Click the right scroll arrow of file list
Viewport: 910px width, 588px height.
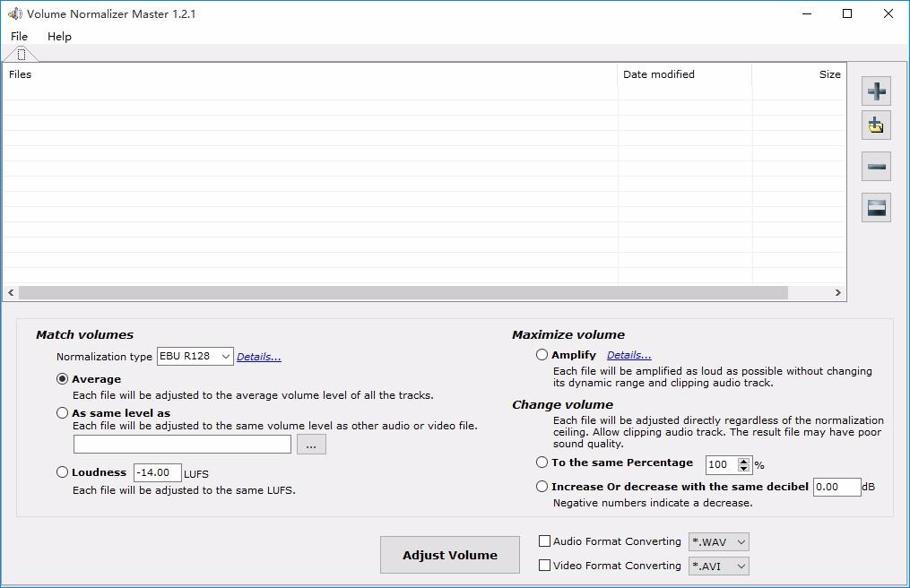tap(838, 292)
